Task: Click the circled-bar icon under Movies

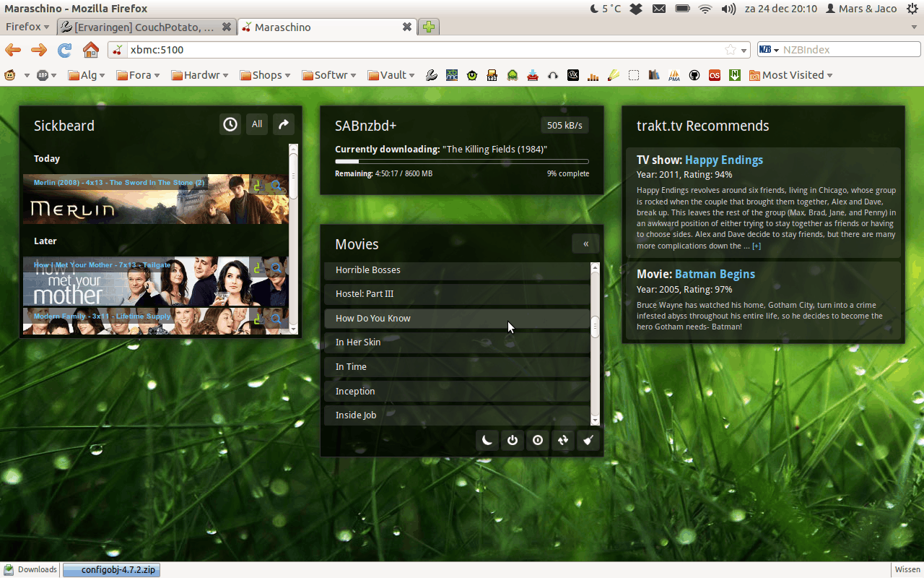Action: pos(538,440)
